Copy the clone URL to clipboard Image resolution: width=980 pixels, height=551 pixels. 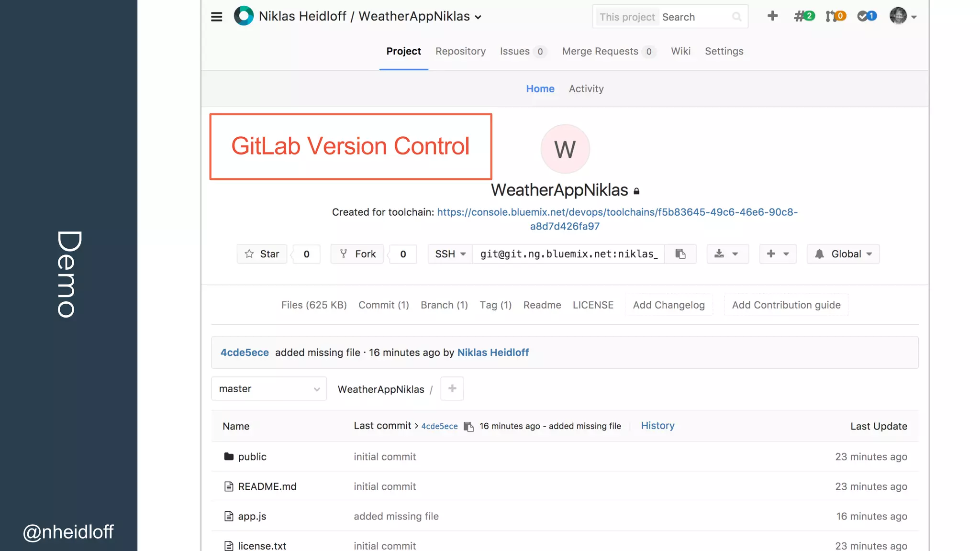tap(680, 254)
